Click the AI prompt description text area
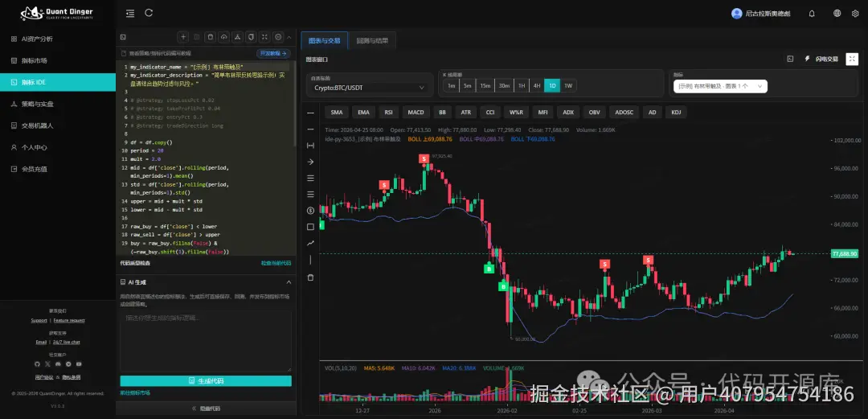 point(206,341)
